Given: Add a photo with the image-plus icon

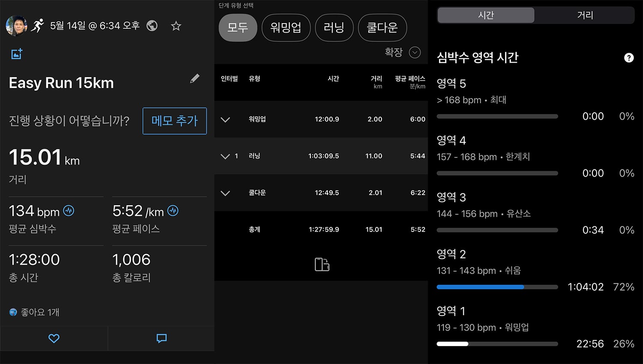Looking at the screenshot, I should (16, 54).
